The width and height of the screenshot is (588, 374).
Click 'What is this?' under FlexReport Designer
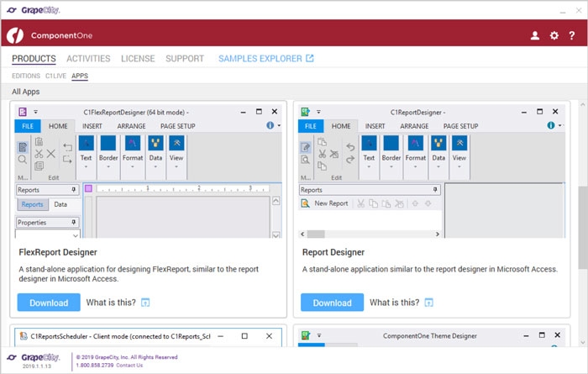(x=111, y=303)
